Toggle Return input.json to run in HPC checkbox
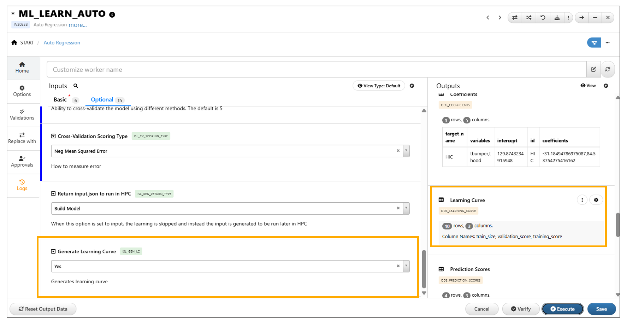644x319 pixels. click(x=53, y=194)
